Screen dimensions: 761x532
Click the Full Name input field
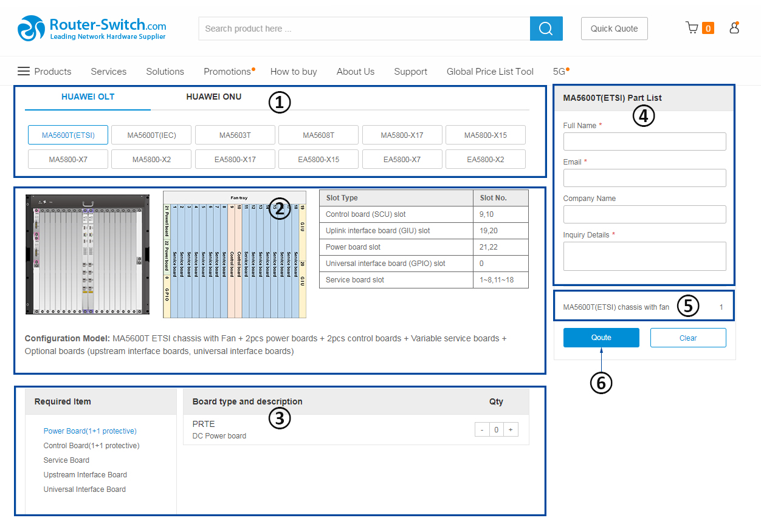pyautogui.click(x=644, y=142)
